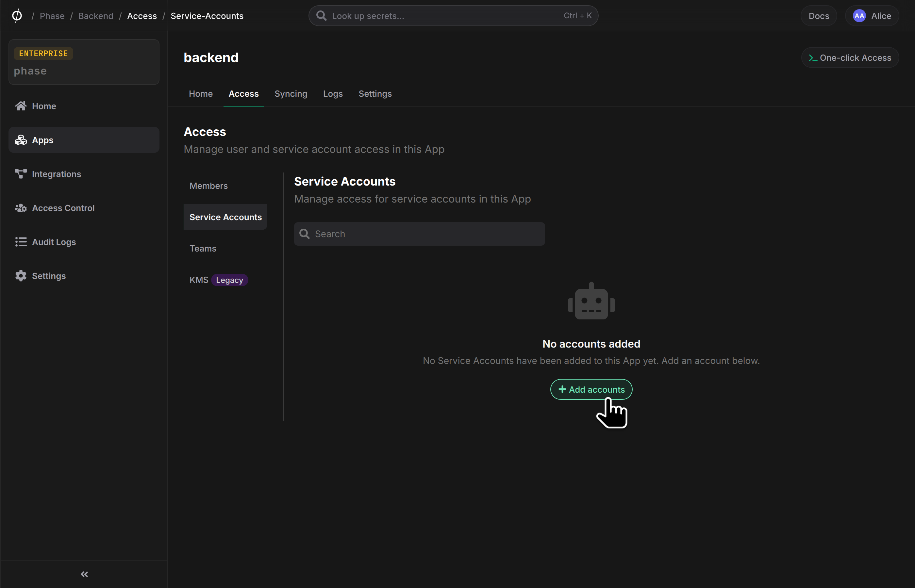Click the Phase breadcrumb link
The height and width of the screenshot is (588, 915).
point(52,16)
